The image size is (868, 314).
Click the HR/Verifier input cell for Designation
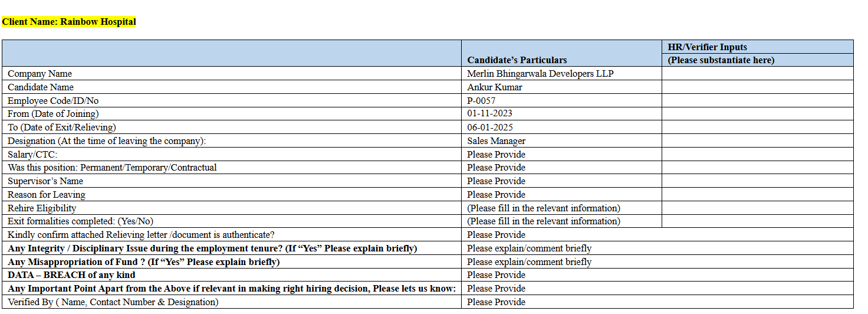tap(757, 141)
